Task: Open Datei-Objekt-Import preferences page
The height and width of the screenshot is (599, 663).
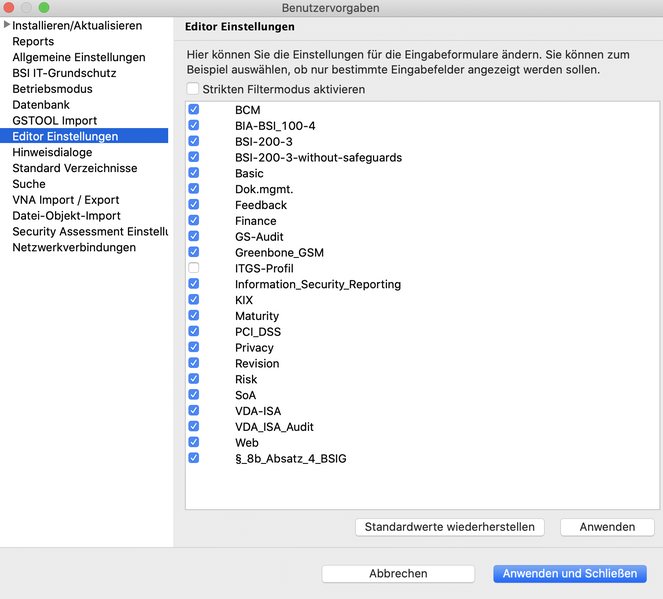Action: coord(66,216)
